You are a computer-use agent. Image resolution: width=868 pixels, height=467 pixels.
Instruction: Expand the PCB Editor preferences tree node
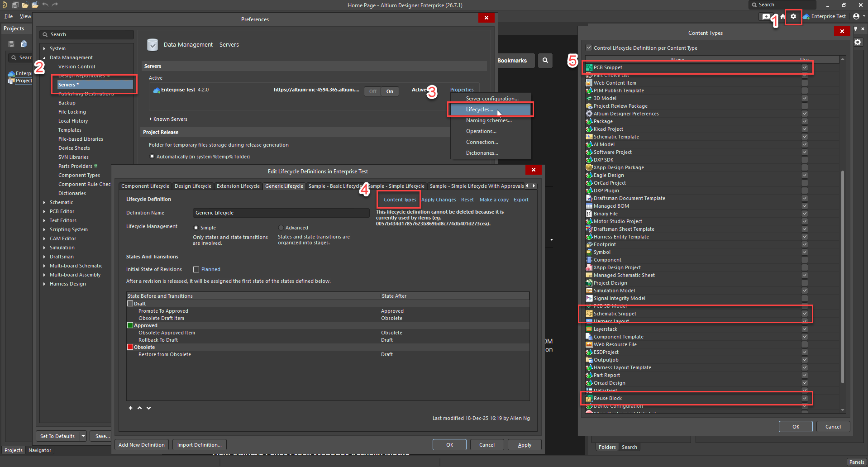[x=44, y=211]
